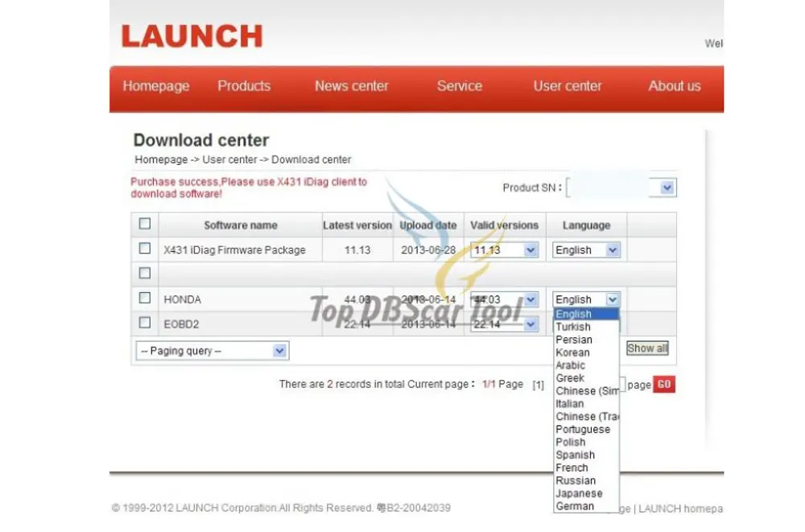Click the LAUNCH homepage footer link

tap(681, 509)
